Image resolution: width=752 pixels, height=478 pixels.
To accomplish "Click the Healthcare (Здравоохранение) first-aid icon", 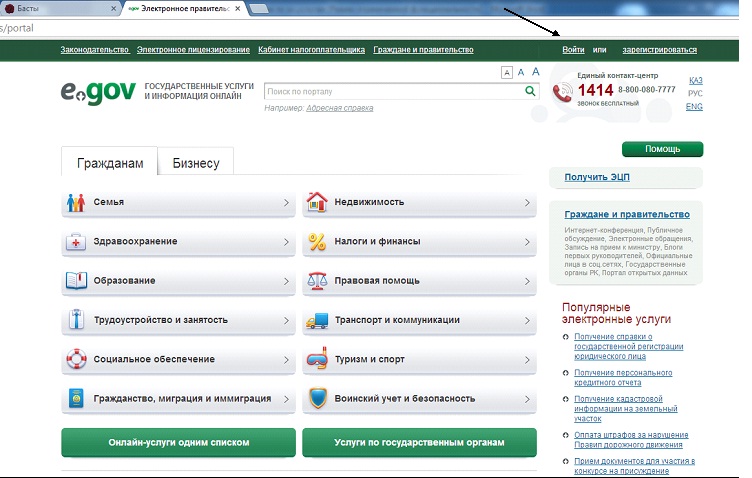I will pos(77,242).
